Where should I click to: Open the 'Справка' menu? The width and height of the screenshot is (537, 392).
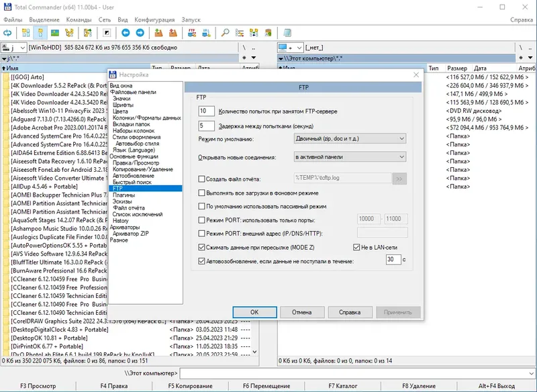coord(522,20)
